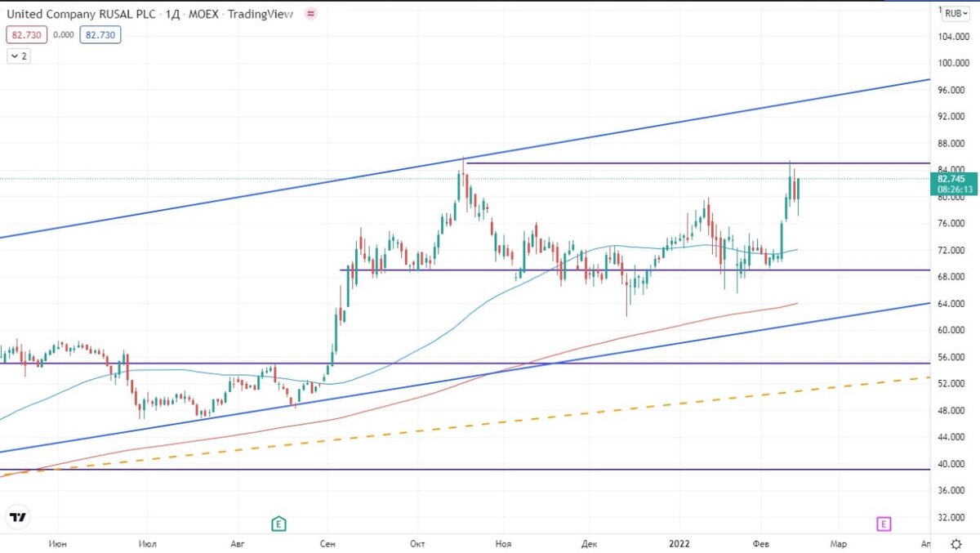Viewport: 980px width, 553px height.
Task: Click the TradingView logo
Action: pos(18,518)
